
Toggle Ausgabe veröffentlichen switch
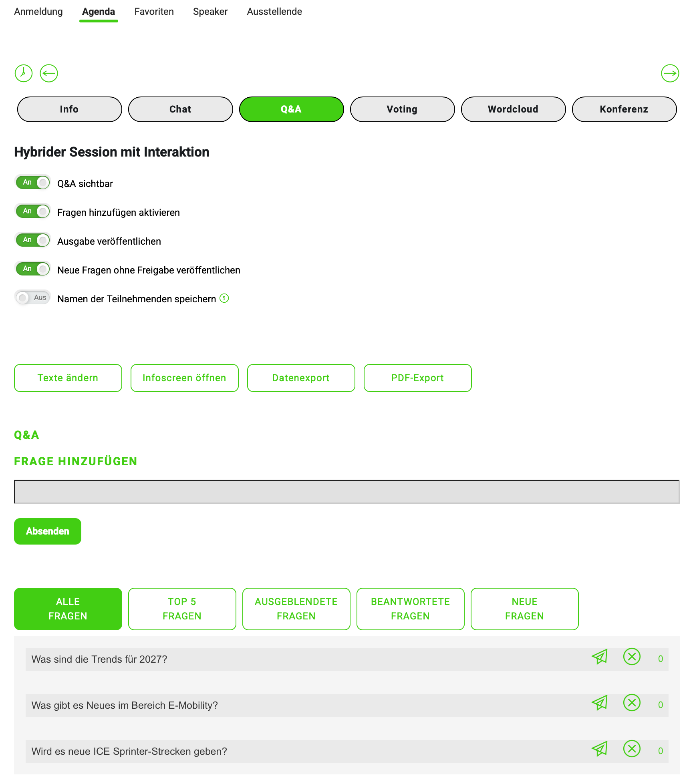[33, 240]
